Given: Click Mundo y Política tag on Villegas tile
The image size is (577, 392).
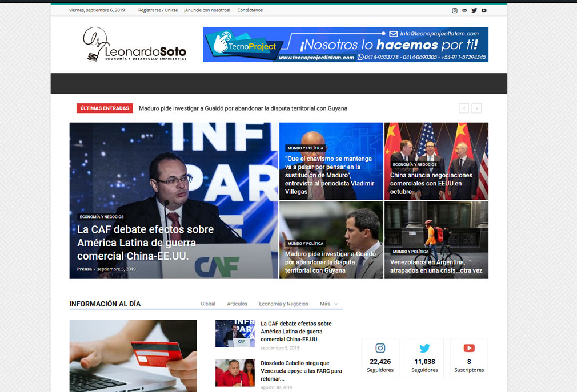Looking at the screenshot, I should tap(306, 148).
